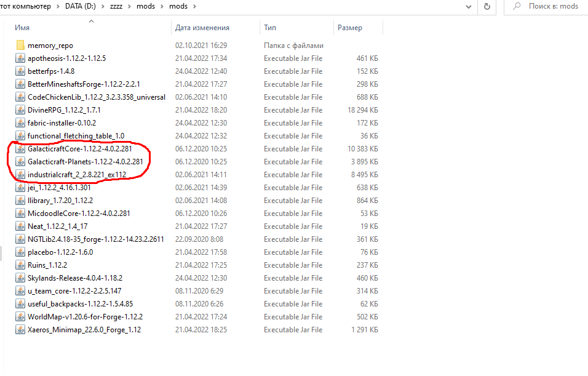Select file name Ruins_1.12.2
Screen dimensions: 588x376
pyautogui.click(x=47, y=265)
